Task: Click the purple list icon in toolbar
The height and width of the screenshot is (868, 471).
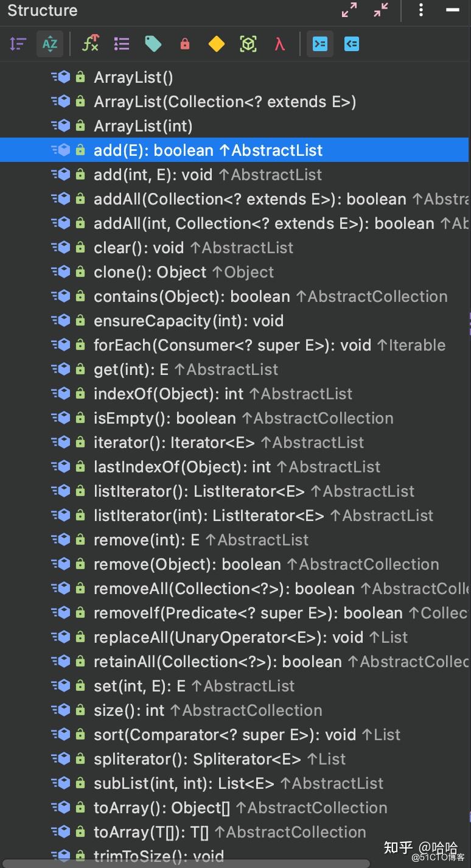Action: tap(122, 44)
